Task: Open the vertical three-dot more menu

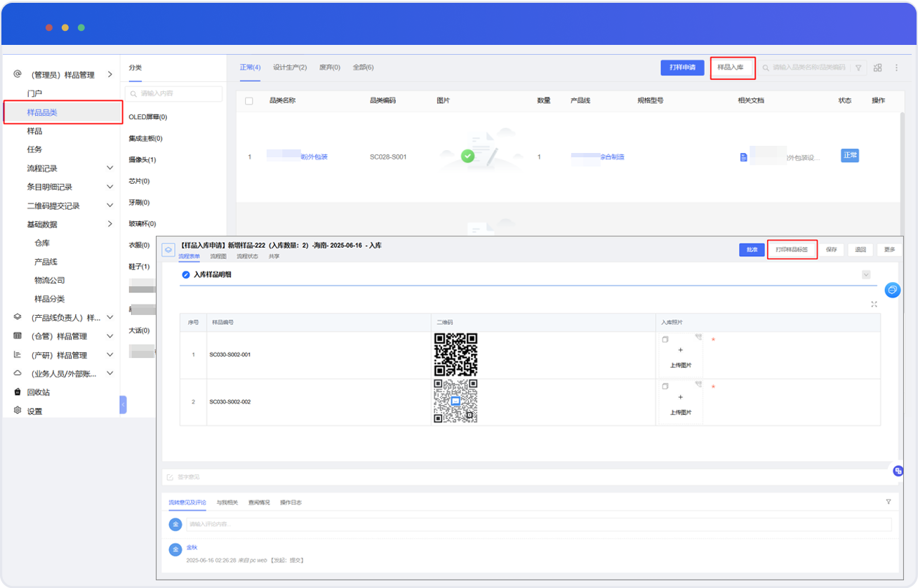Action: coord(896,67)
